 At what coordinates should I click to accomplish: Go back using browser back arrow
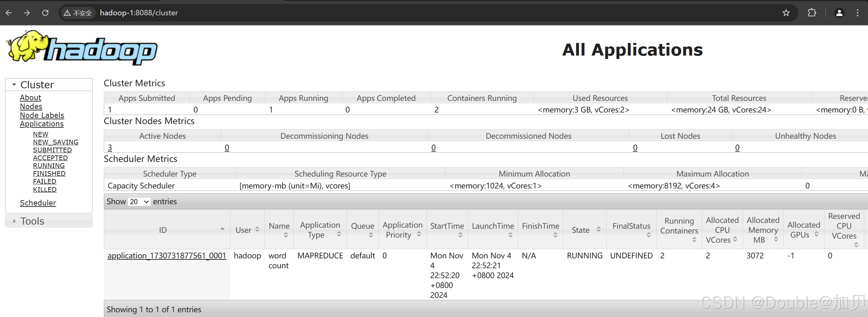[9, 13]
